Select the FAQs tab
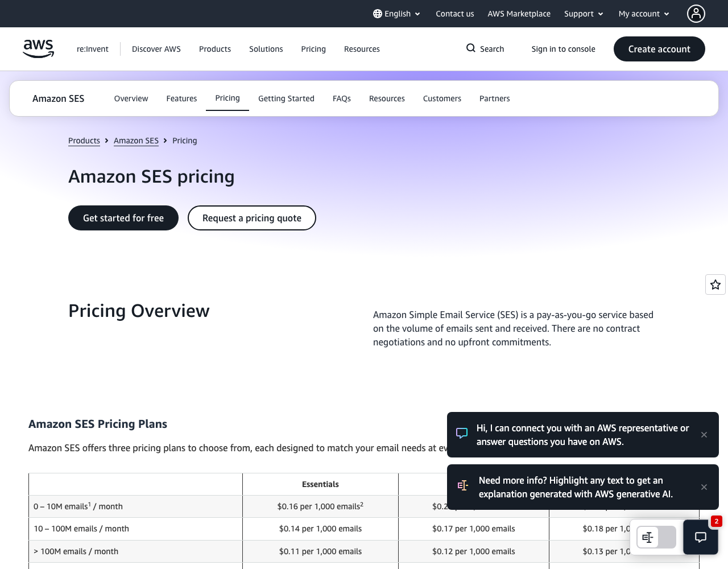This screenshot has width=728, height=569. (342, 98)
